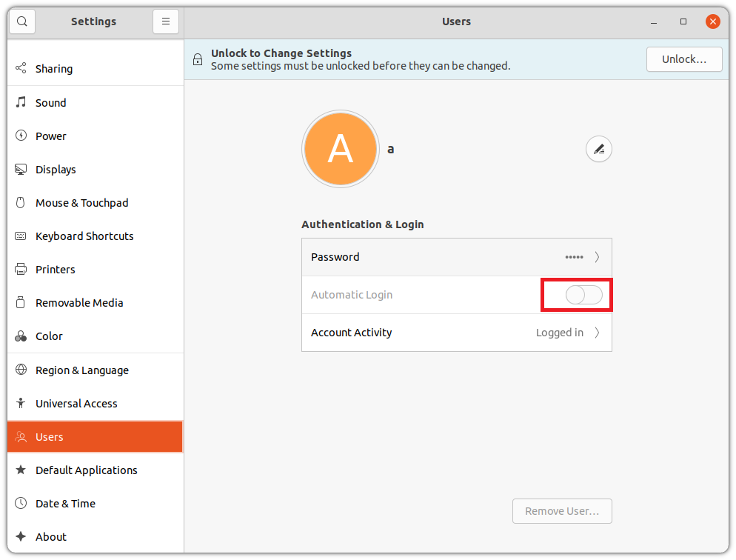Click the orange user avatar picture
The width and height of the screenshot is (736, 560).
[x=341, y=150]
